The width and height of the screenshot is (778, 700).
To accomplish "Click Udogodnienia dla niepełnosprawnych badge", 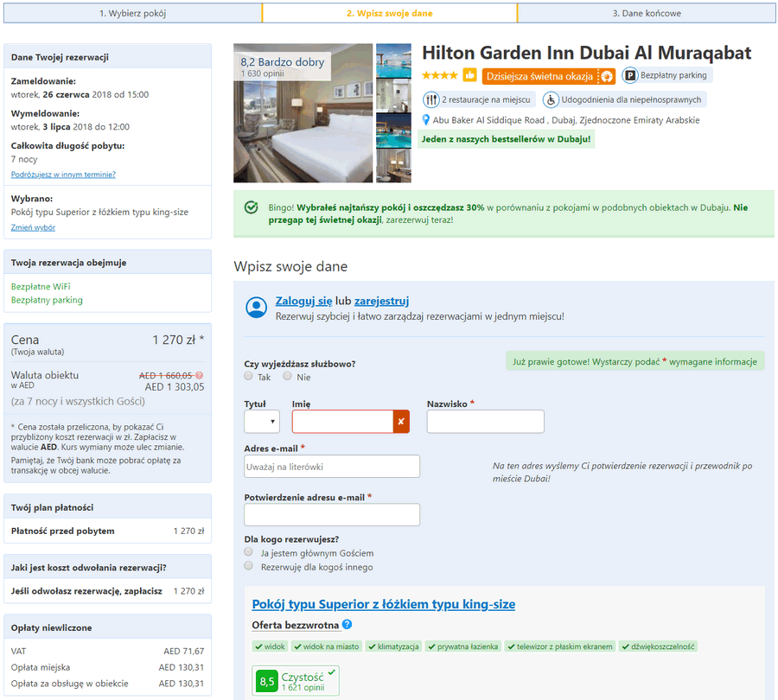I will coord(624,99).
